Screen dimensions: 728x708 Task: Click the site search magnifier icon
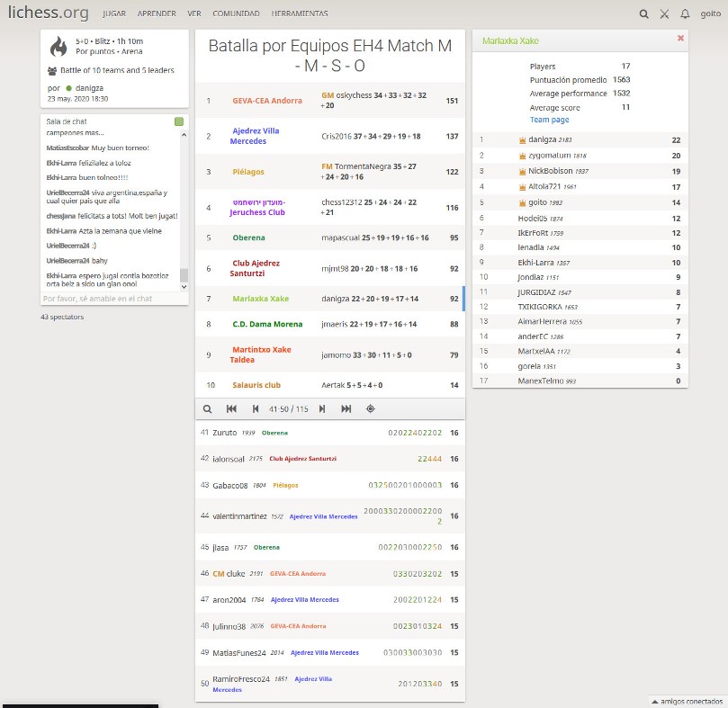point(643,14)
